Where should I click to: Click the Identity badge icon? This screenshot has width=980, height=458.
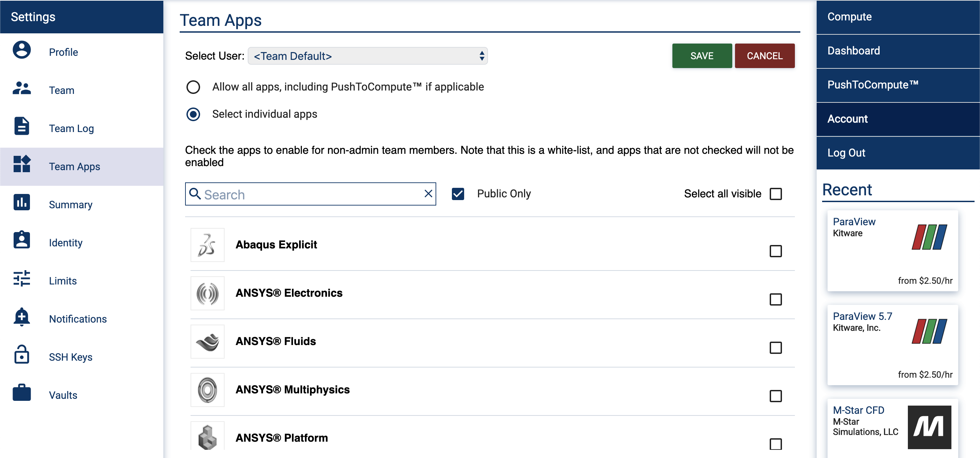[x=22, y=240]
